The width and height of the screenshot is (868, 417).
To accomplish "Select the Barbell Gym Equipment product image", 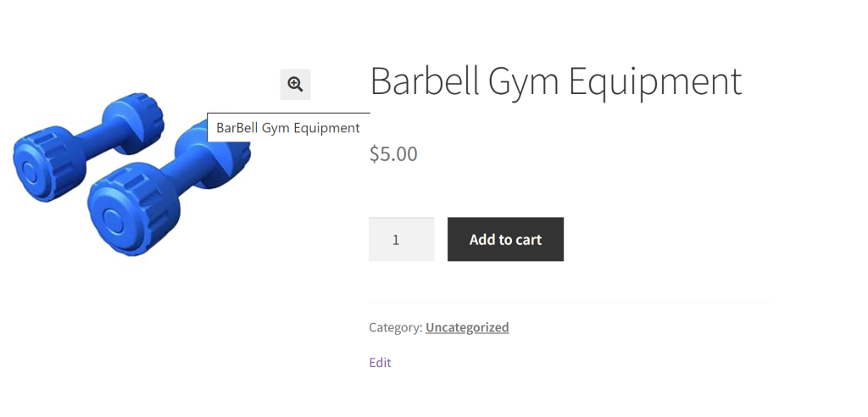I will coord(131,174).
